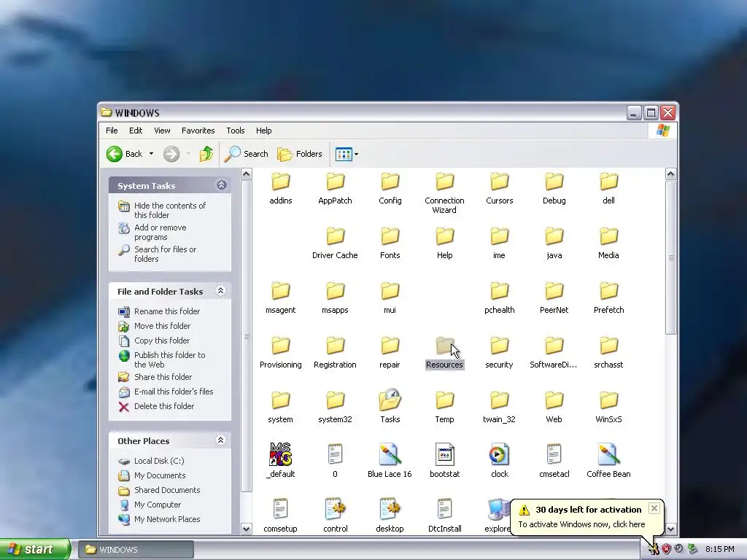
Task: Select the Media folder
Action: pyautogui.click(x=608, y=243)
